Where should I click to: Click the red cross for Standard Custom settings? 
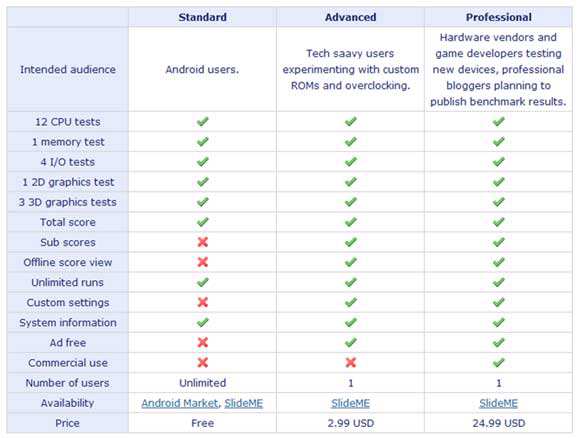tap(203, 302)
